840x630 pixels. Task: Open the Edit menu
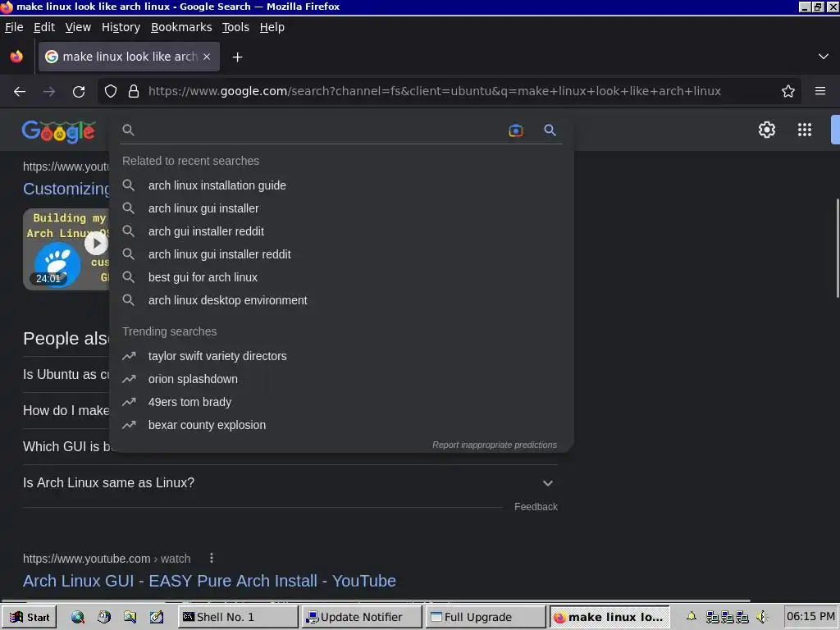click(x=44, y=27)
